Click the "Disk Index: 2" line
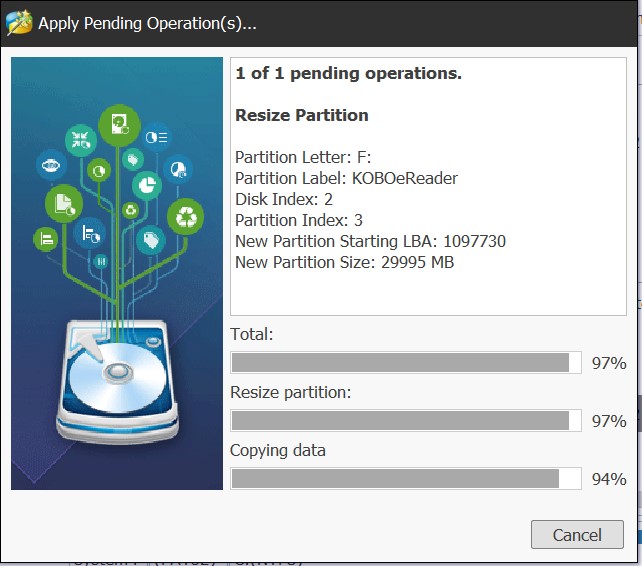The width and height of the screenshot is (642, 566). pyautogui.click(x=284, y=199)
